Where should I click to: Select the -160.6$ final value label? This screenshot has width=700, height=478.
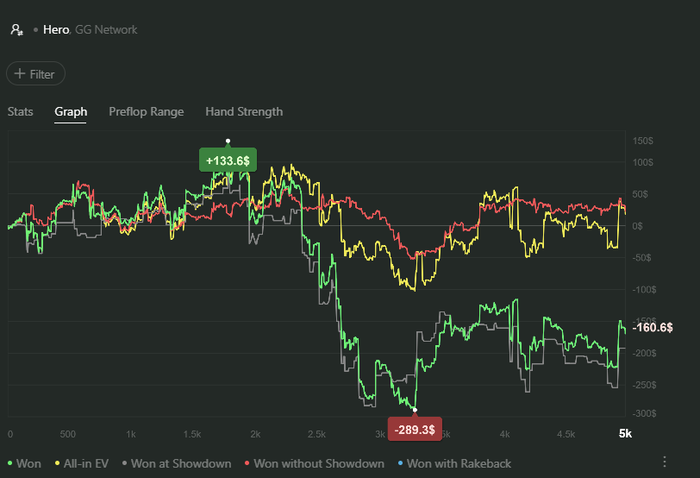coord(653,328)
